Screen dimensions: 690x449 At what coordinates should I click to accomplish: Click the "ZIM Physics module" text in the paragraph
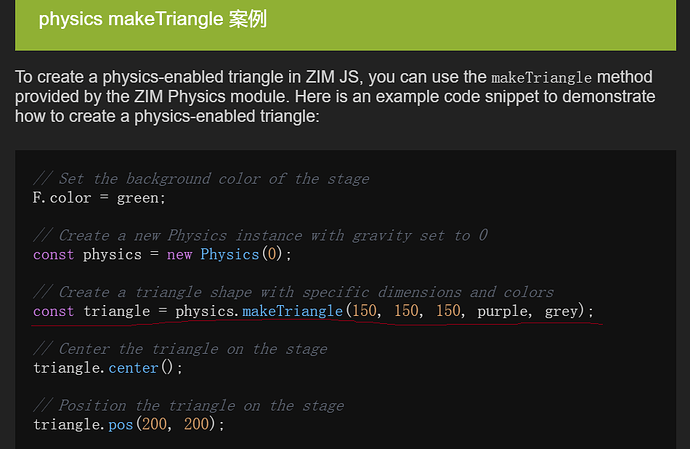tap(211, 97)
